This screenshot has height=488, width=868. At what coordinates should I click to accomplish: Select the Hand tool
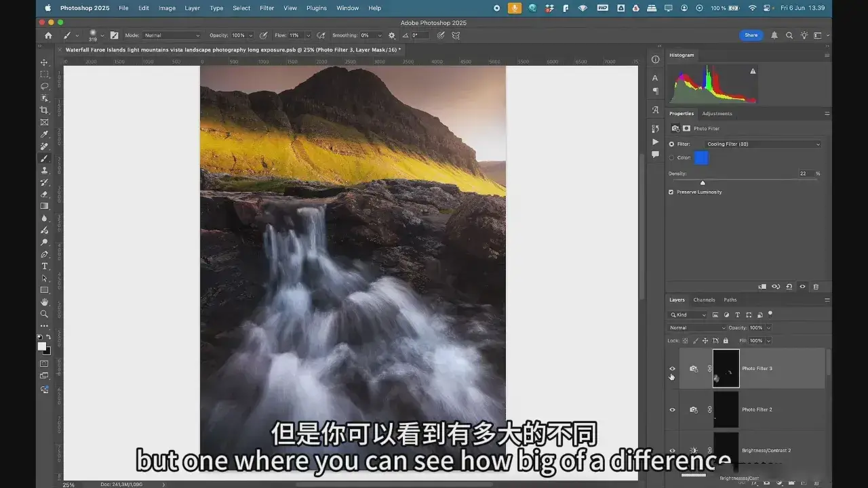click(45, 302)
